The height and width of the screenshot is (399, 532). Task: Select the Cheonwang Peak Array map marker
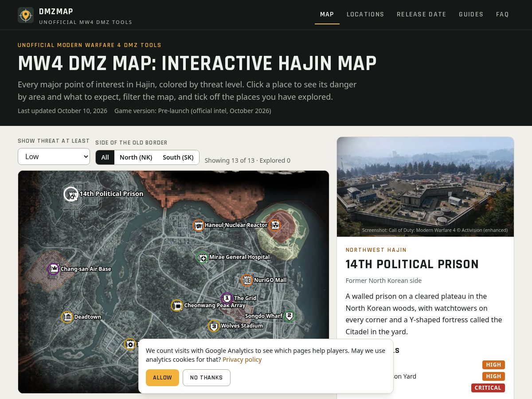177,305
